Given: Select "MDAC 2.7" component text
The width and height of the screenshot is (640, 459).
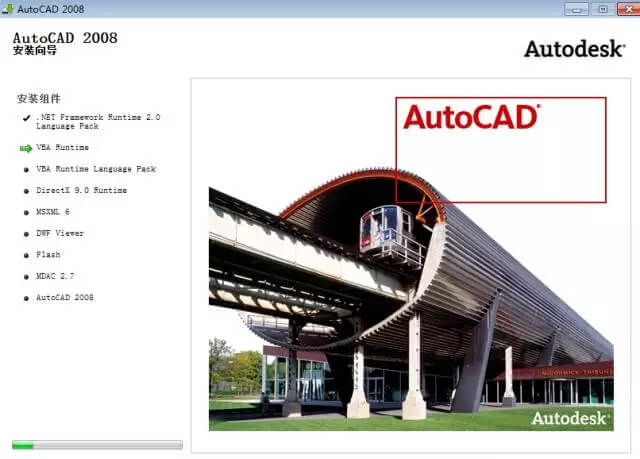Looking at the screenshot, I should pos(55,276).
